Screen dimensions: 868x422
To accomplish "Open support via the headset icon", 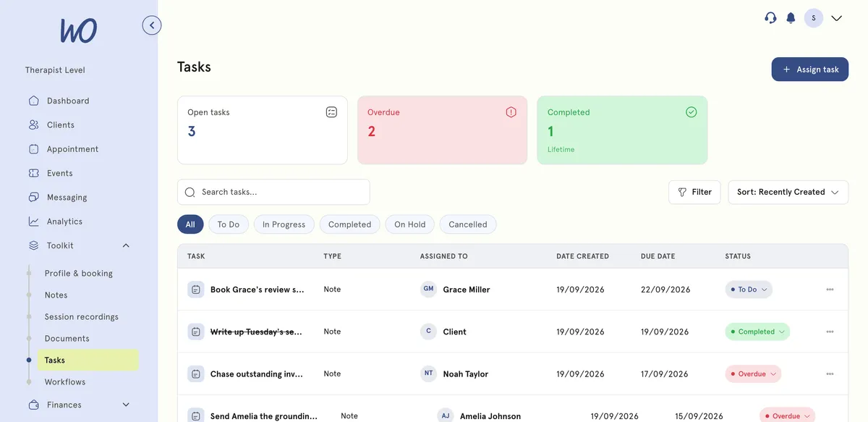I will [770, 18].
